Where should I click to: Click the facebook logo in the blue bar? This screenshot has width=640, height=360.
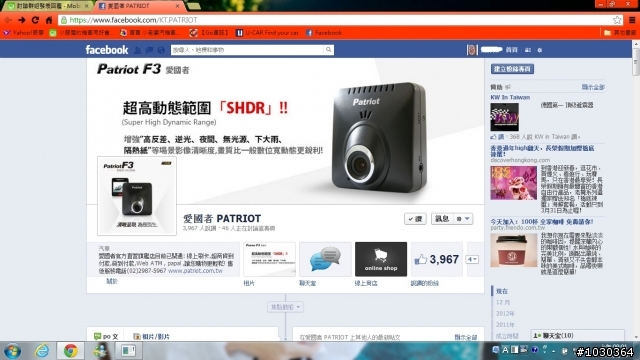click(107, 50)
